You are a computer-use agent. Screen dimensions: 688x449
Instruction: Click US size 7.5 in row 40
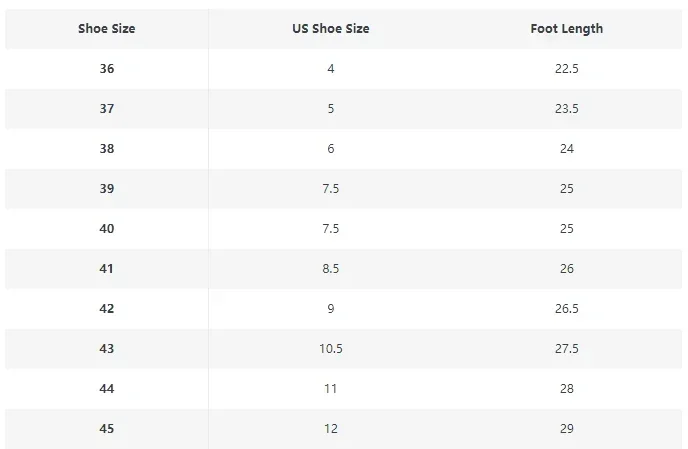pos(330,229)
